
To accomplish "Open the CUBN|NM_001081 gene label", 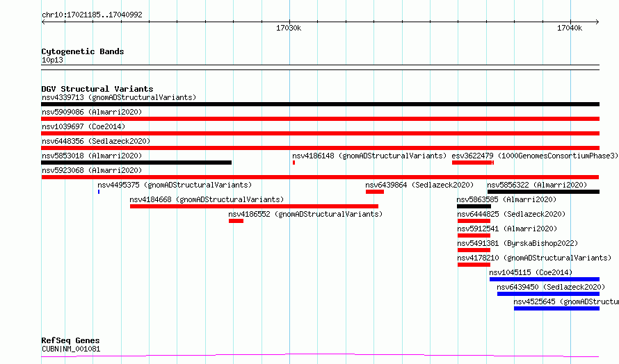I will pos(71,349).
